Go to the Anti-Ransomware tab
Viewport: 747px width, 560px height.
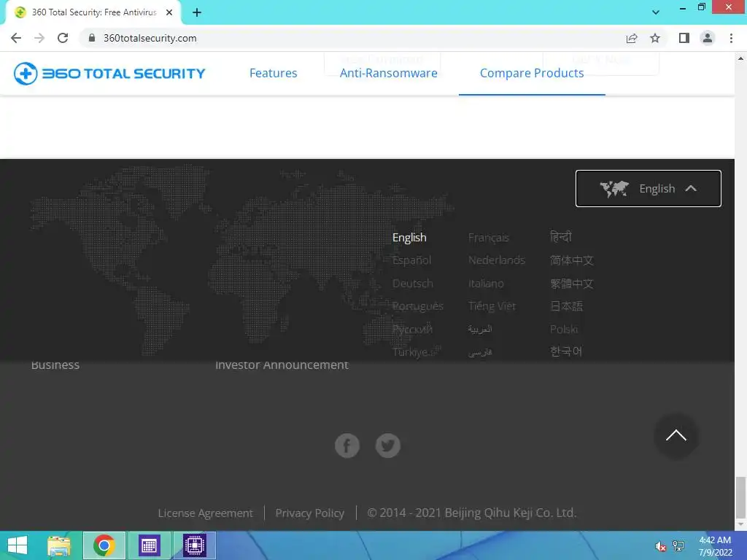(388, 74)
